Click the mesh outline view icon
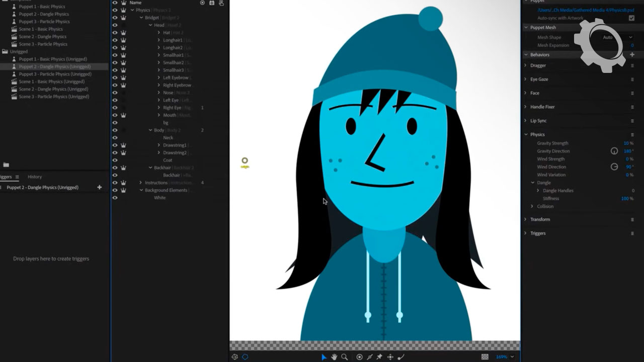 coord(245,357)
